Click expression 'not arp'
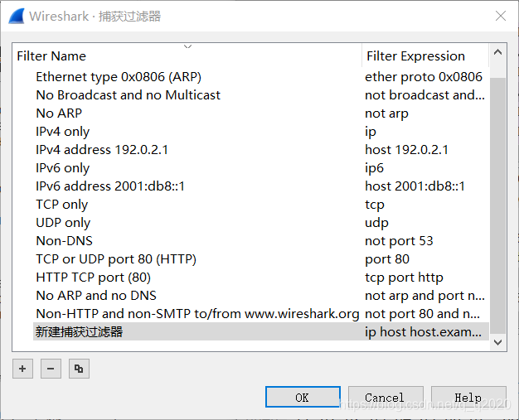 [386, 113]
